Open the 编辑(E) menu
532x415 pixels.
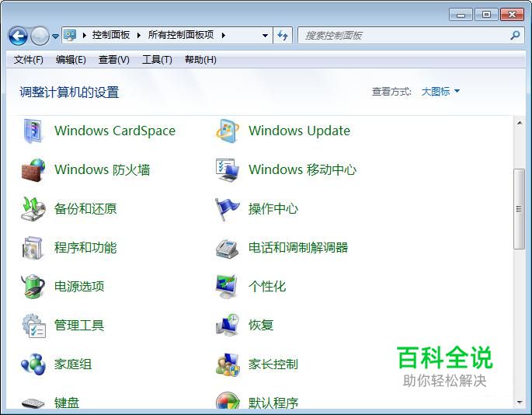(71, 60)
